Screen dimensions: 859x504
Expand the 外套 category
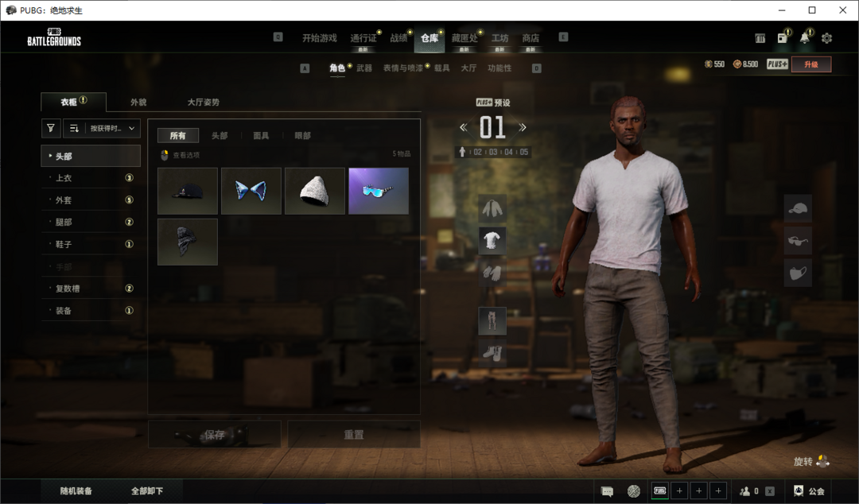click(x=91, y=200)
